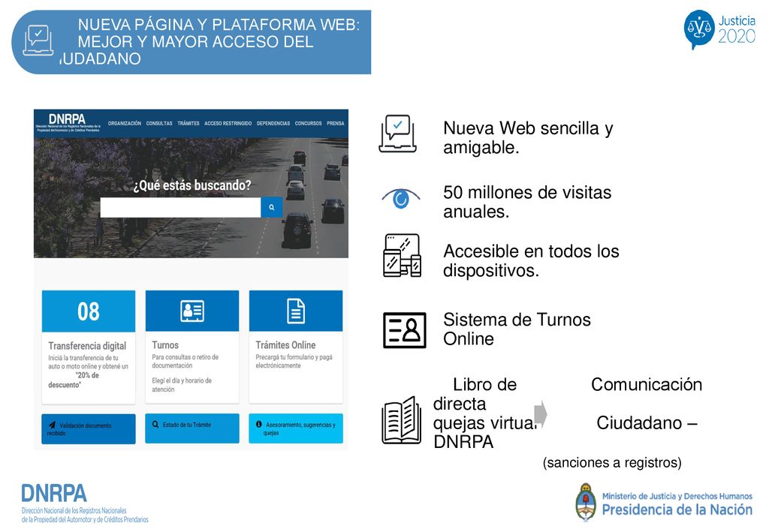Click magnifier icon on Estado de tu Trámite
The width and height of the screenshot is (769, 532).
pyautogui.click(x=155, y=424)
